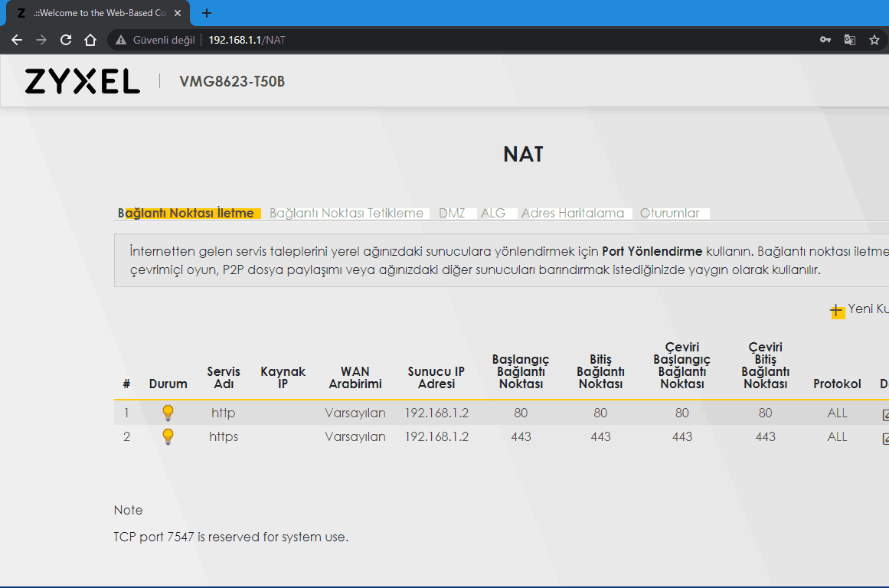The image size is (889, 588).
Task: Go to Oturumlar tab
Action: (x=670, y=214)
